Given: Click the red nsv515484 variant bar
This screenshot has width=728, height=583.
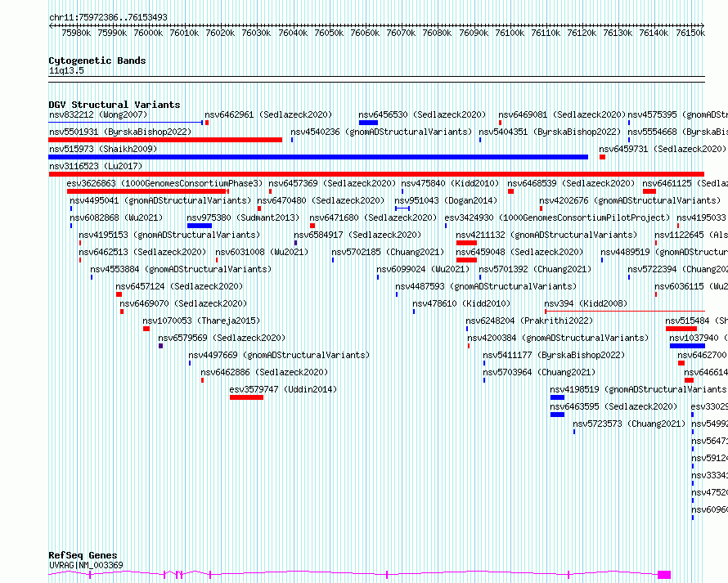Looking at the screenshot, I should tap(681, 329).
